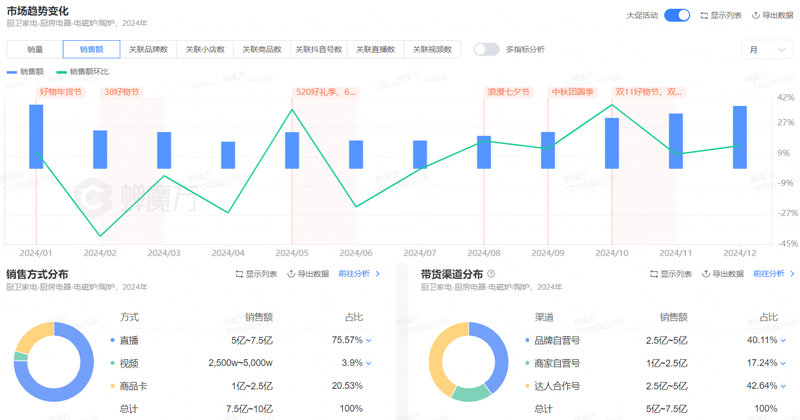The height and width of the screenshot is (420, 800).
Task: Select the 关联品牌数 tab
Action: click(148, 49)
